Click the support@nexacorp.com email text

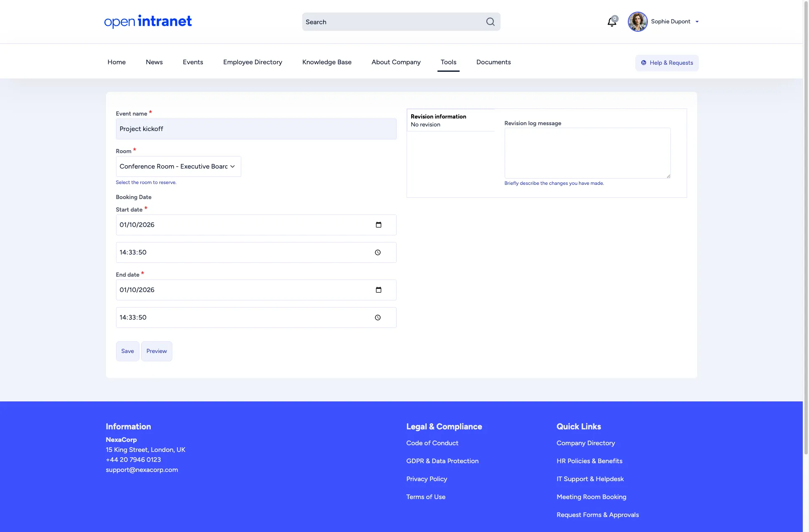[142, 470]
